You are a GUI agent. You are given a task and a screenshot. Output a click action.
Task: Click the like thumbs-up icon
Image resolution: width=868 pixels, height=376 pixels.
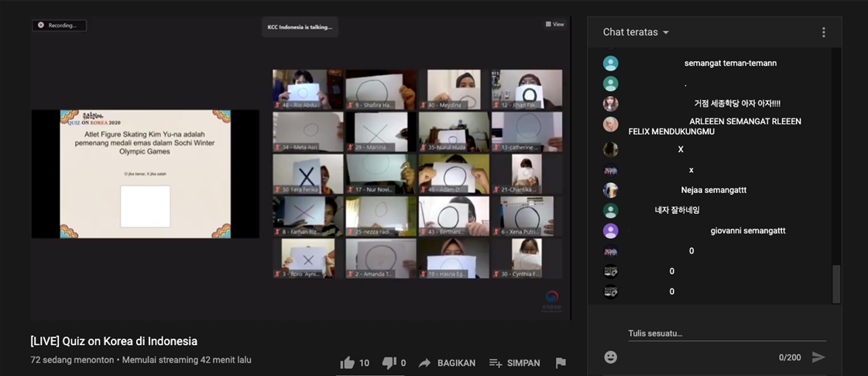tap(347, 363)
